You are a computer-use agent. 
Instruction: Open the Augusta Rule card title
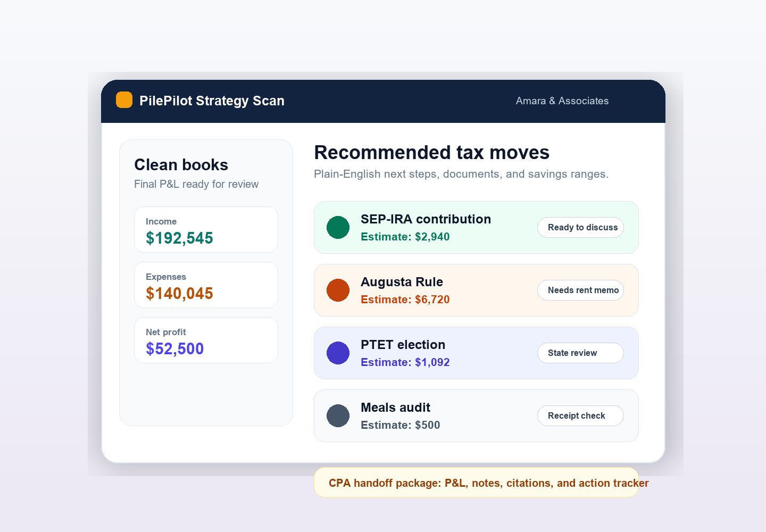click(x=402, y=282)
